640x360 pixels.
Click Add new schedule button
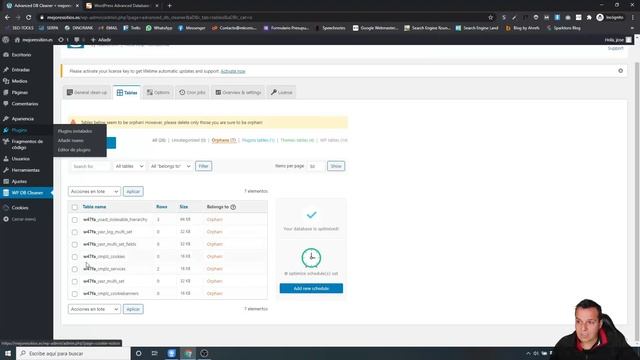(x=311, y=288)
